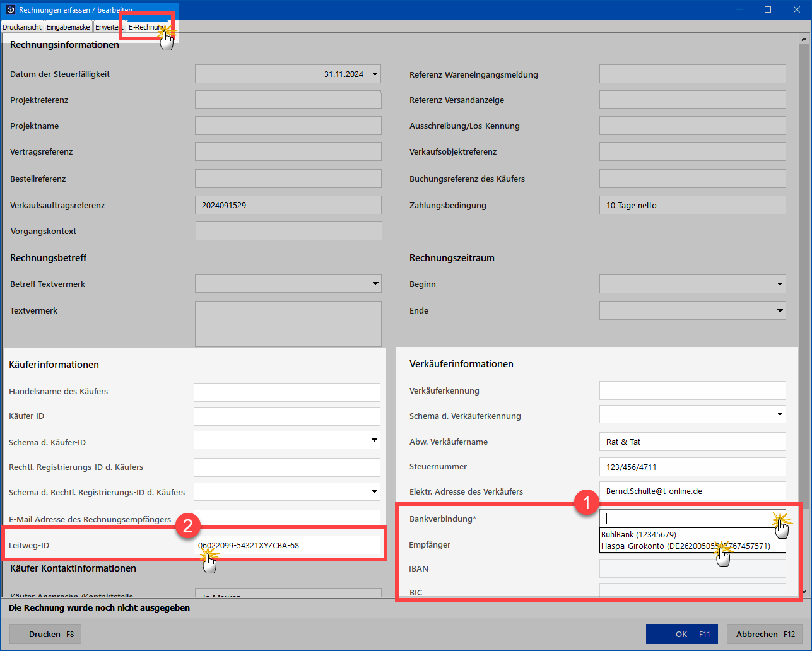Click the vertical scrollbar down arrow
This screenshot has width=812, height=651.
[x=803, y=593]
